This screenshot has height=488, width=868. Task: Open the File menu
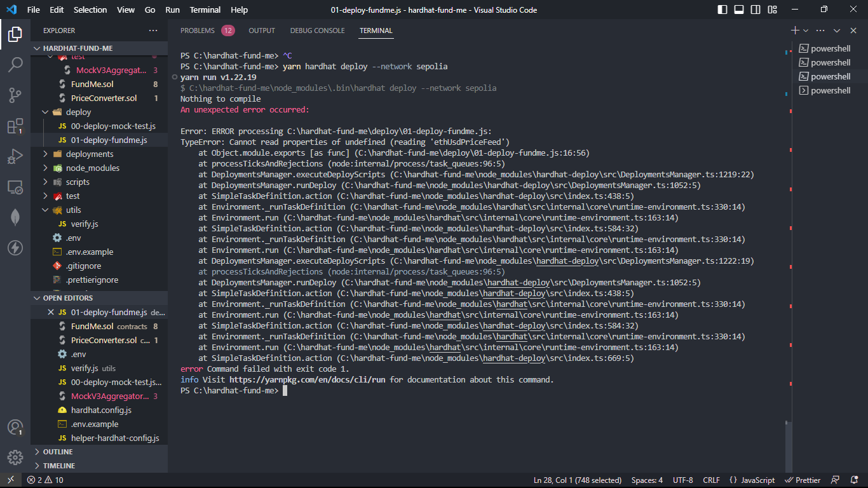click(34, 10)
